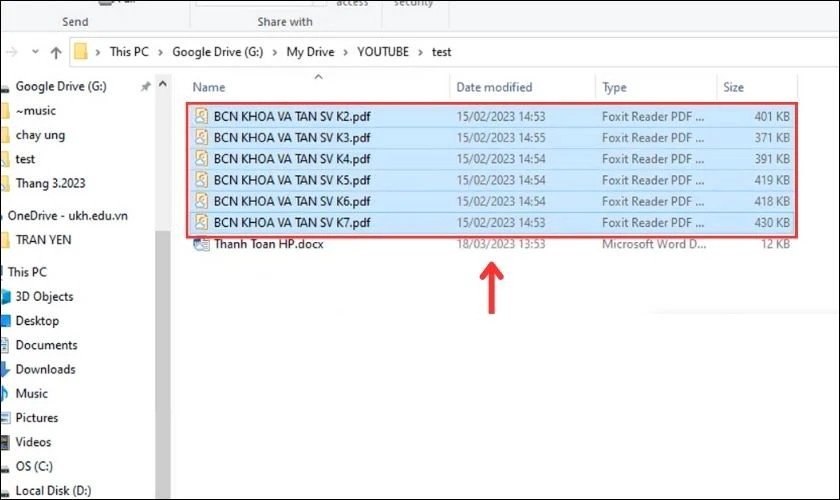Open Downloads in navigation pane
The width and height of the screenshot is (840, 500).
[46, 369]
